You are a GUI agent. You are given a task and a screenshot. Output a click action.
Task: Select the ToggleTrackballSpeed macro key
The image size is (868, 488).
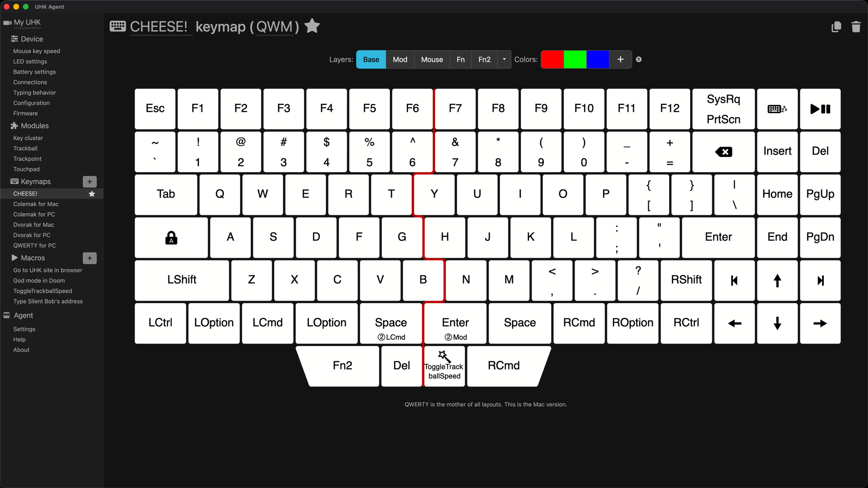tap(444, 366)
